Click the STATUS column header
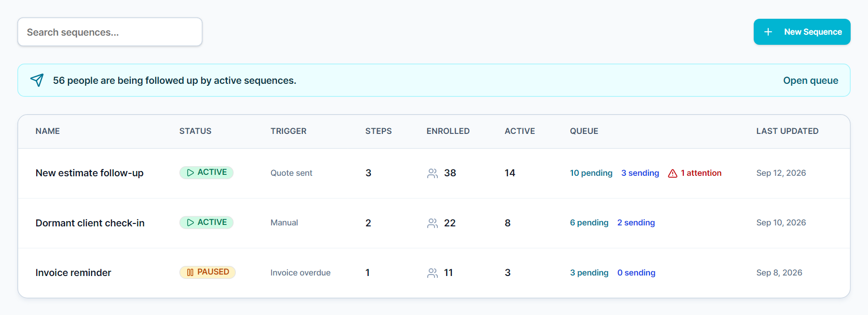Viewport: 868px width, 315px height. coord(195,131)
